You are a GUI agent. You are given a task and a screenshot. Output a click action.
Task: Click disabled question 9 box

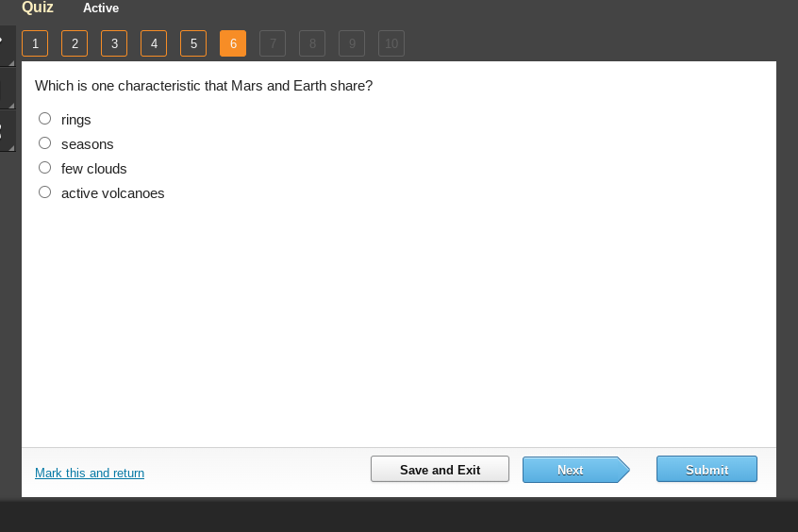[352, 43]
